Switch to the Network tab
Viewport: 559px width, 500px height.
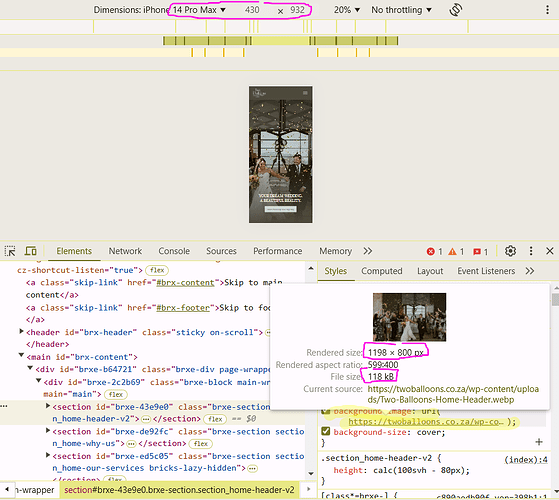pyautogui.click(x=125, y=251)
